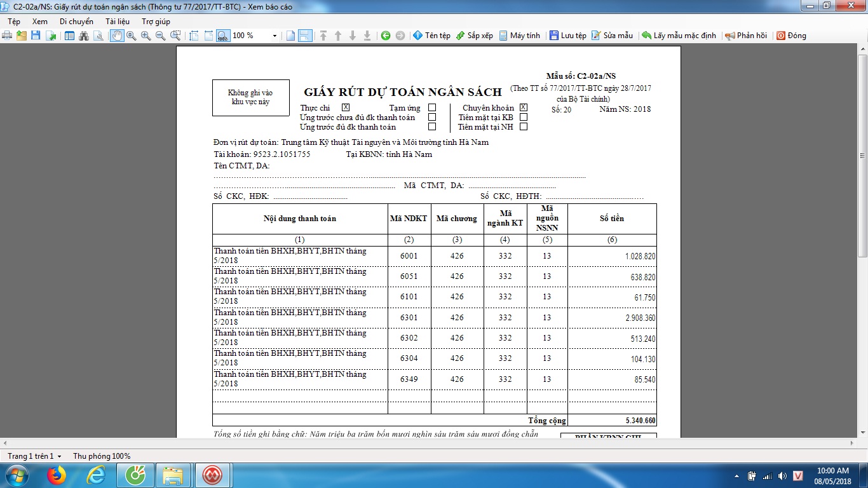This screenshot has height=488, width=868.
Task: Click the Phản hồi feedback button
Action: click(746, 36)
